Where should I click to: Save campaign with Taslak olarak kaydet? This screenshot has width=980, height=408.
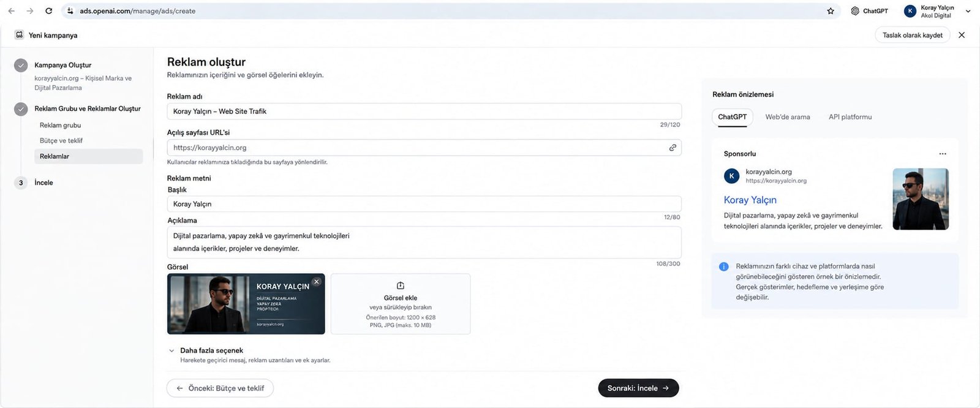pyautogui.click(x=913, y=35)
